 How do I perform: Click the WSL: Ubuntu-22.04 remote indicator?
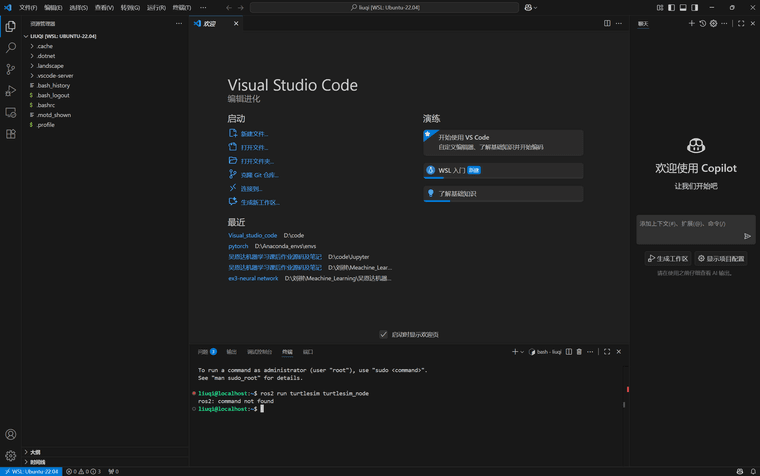click(x=32, y=471)
